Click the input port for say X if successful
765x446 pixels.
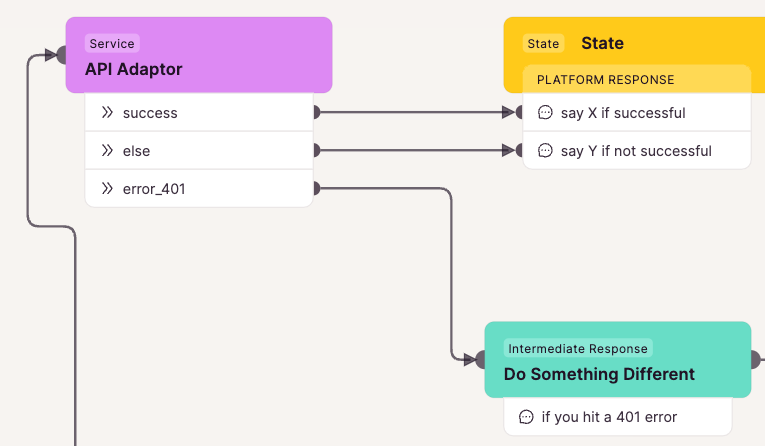(x=520, y=112)
